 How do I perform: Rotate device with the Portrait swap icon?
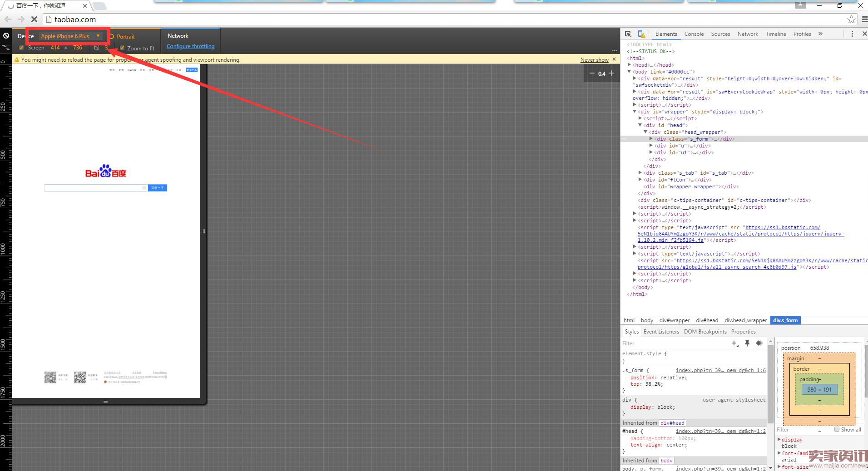click(111, 36)
